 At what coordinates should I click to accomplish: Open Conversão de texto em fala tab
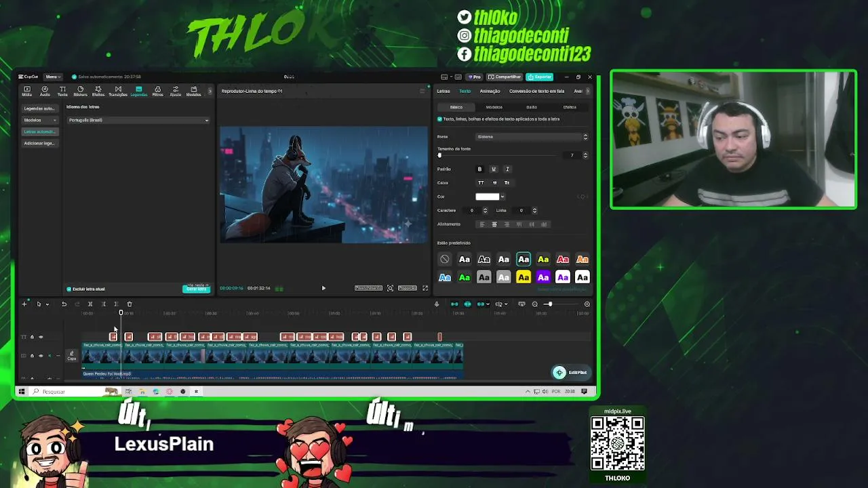(536, 91)
